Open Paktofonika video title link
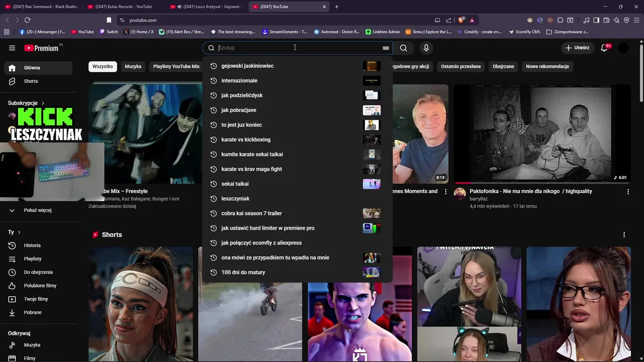The height and width of the screenshot is (362, 644). click(x=531, y=191)
